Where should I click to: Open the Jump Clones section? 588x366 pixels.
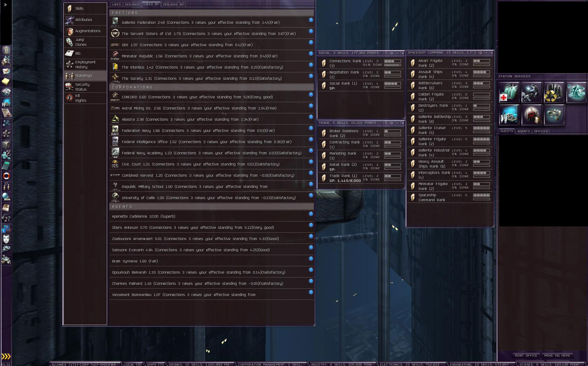(85, 42)
